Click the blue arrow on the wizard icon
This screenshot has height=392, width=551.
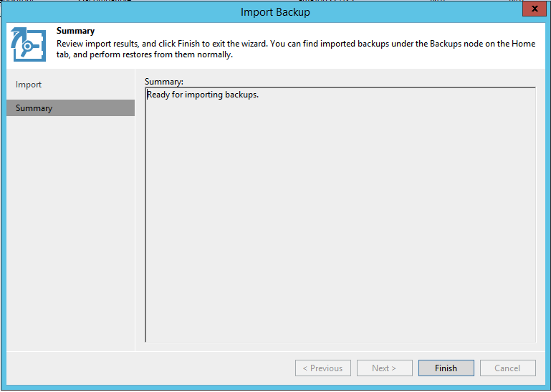[18, 38]
